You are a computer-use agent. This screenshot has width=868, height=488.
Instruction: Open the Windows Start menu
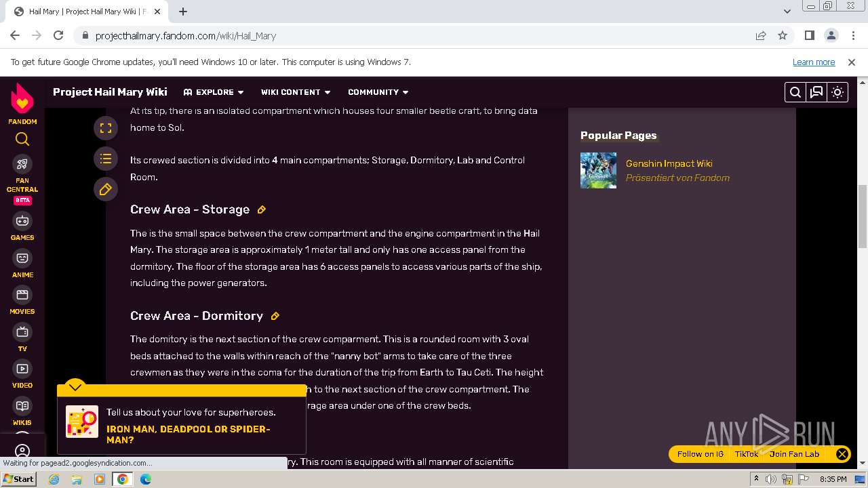point(19,479)
